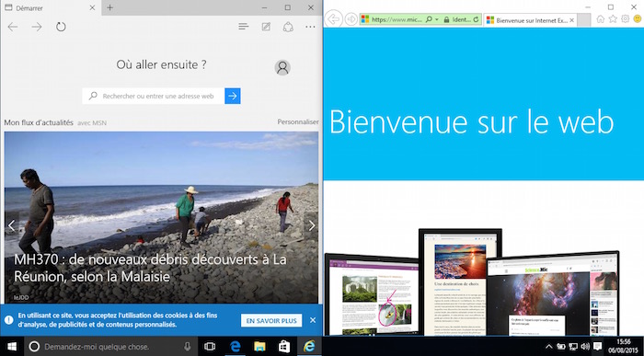Expand the IE address bar autocomplete dropdown
644x356 pixels.
point(437,19)
